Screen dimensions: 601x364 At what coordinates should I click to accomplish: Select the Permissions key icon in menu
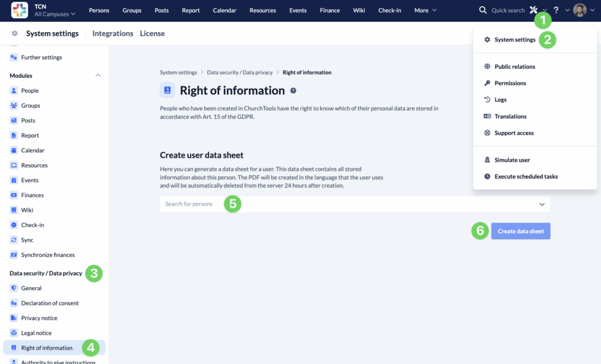point(487,83)
